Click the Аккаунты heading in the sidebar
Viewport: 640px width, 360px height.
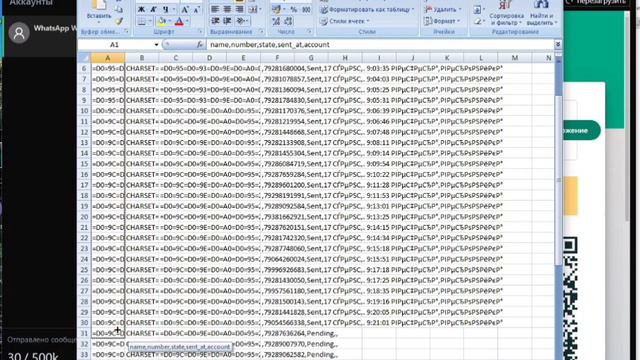click(31, 3)
